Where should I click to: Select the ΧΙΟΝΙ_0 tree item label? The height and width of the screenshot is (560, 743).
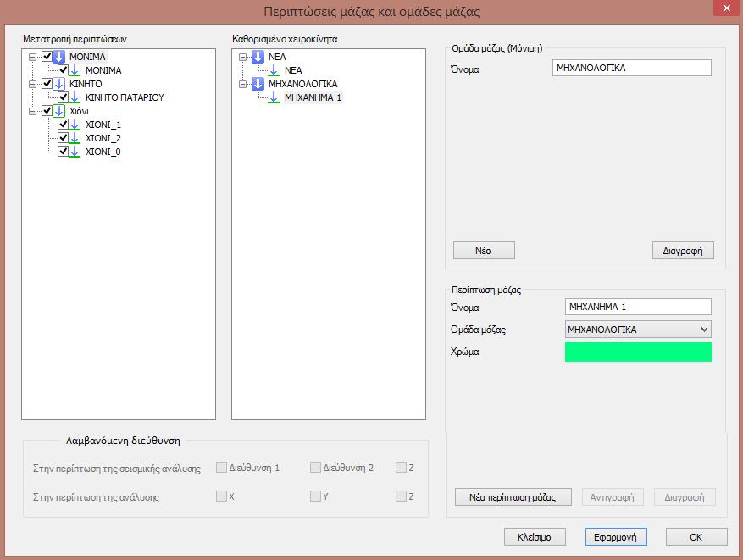click(x=103, y=152)
